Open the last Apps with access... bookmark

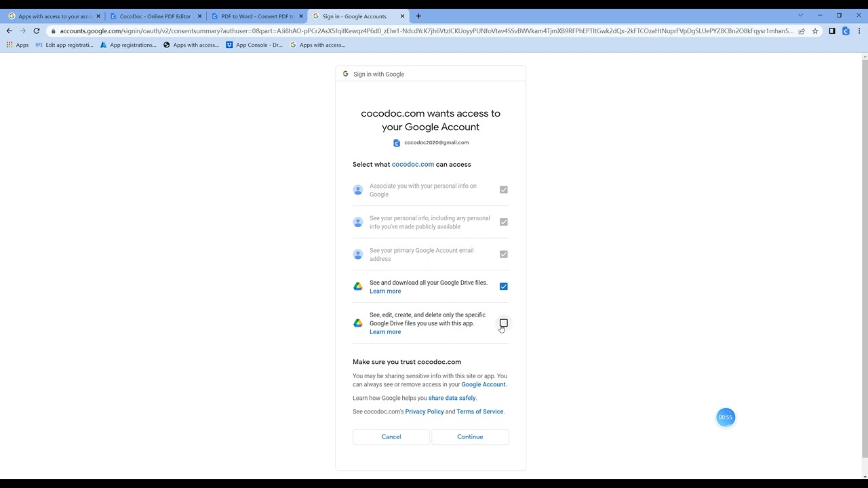pos(317,45)
